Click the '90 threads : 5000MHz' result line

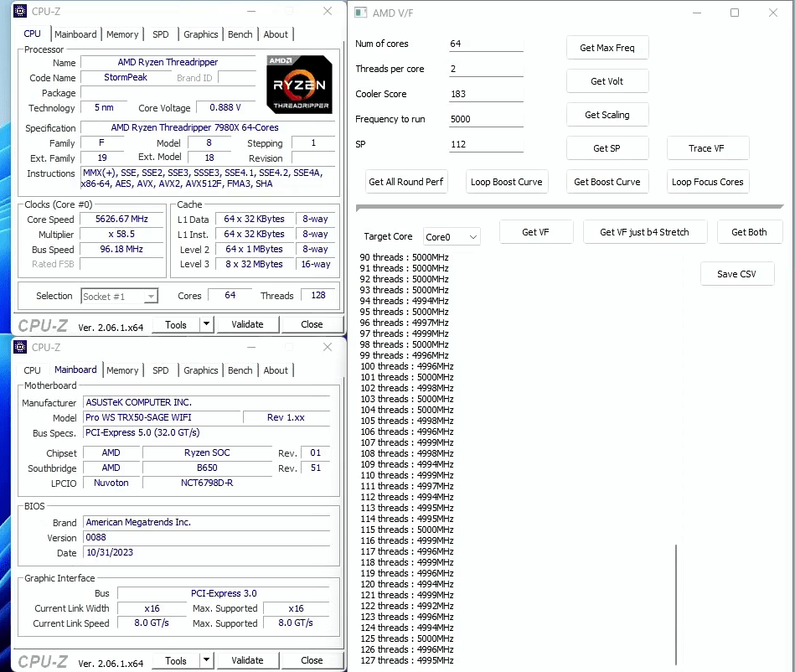404,257
